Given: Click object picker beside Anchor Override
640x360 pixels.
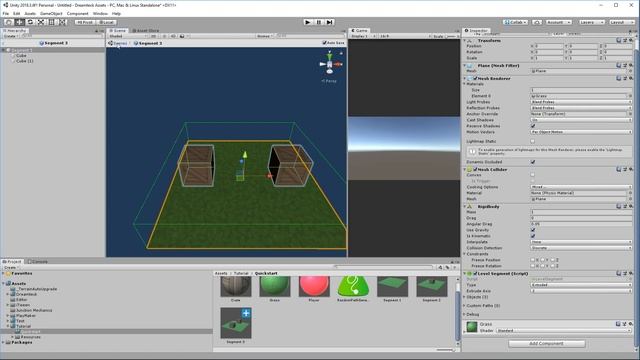Looking at the screenshot, I should click(x=630, y=114).
